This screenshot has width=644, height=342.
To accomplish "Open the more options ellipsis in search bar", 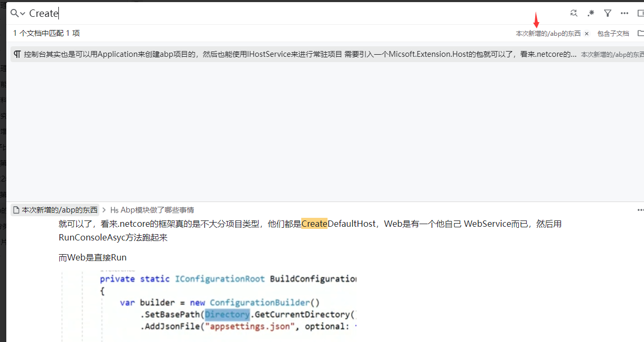I will 625,13.
